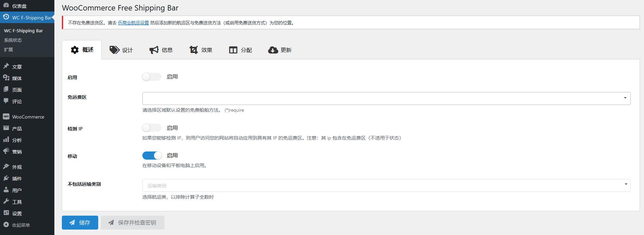Click the wrench icon beside 工具

(x=6, y=201)
